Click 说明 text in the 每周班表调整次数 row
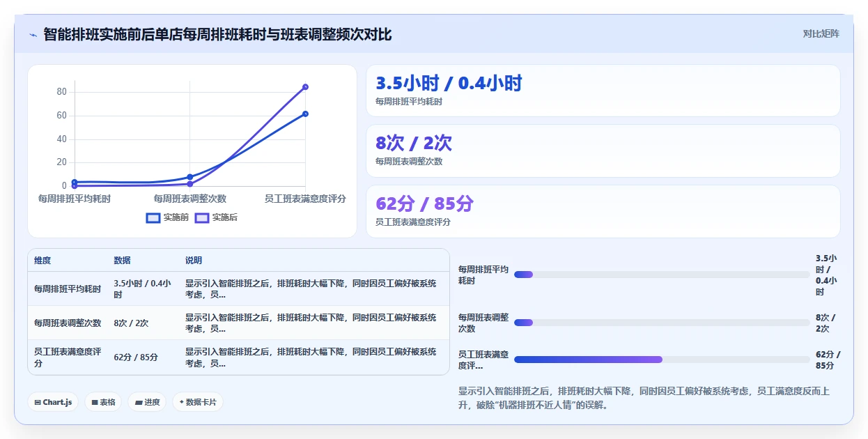This screenshot has height=439, width=868. coord(312,323)
